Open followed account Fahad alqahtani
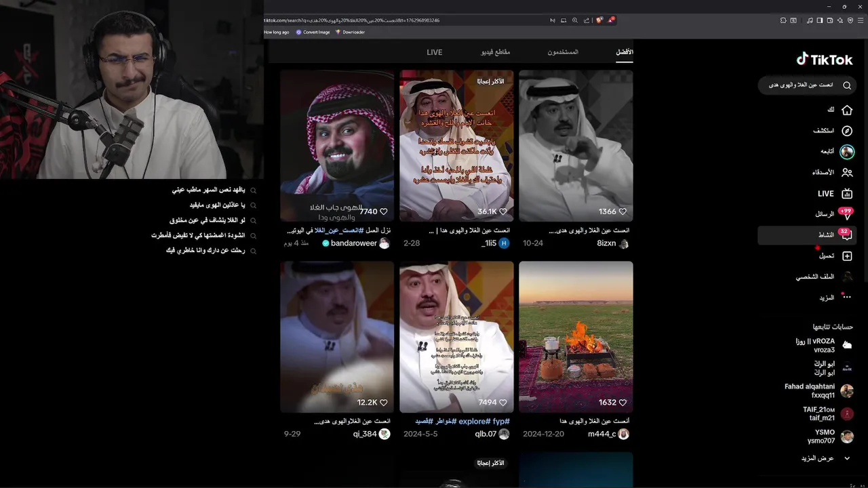The image size is (868, 488). coord(818,391)
